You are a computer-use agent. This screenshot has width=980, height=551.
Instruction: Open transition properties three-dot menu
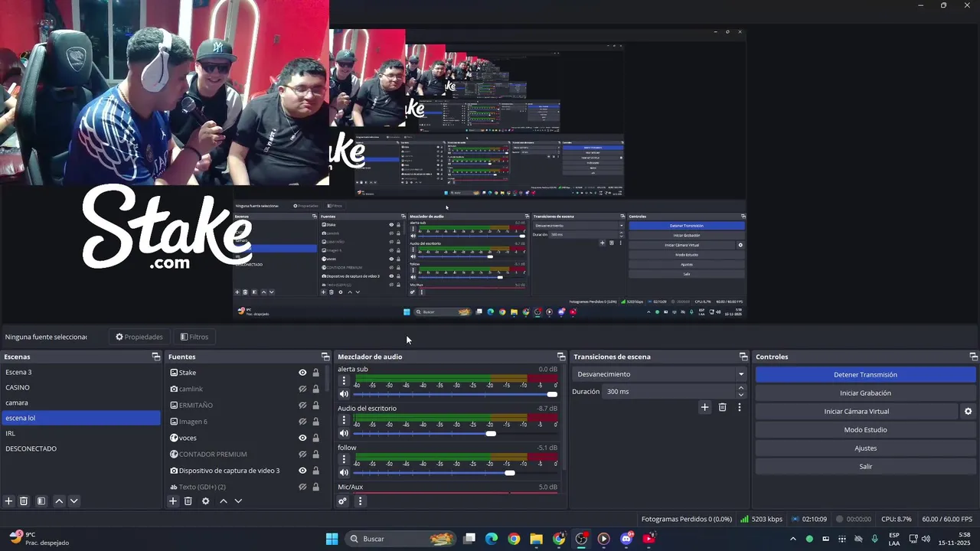click(x=740, y=407)
